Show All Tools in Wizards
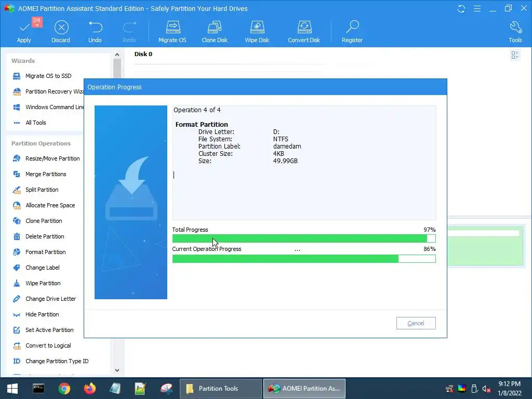532x399 pixels. (29, 123)
